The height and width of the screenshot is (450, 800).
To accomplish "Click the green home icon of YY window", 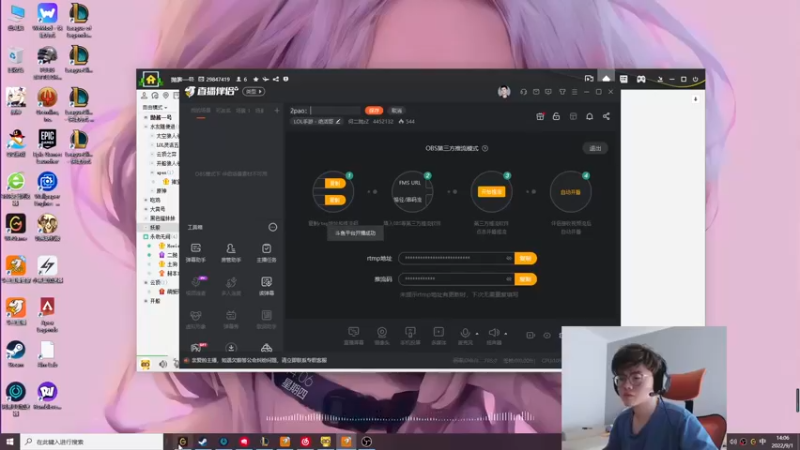I will 151,79.
